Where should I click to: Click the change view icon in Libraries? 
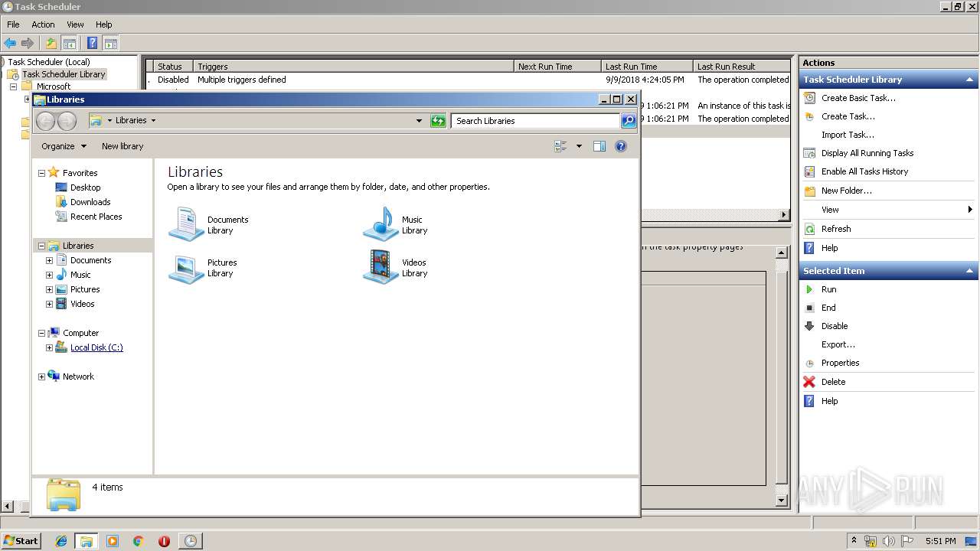(x=561, y=146)
